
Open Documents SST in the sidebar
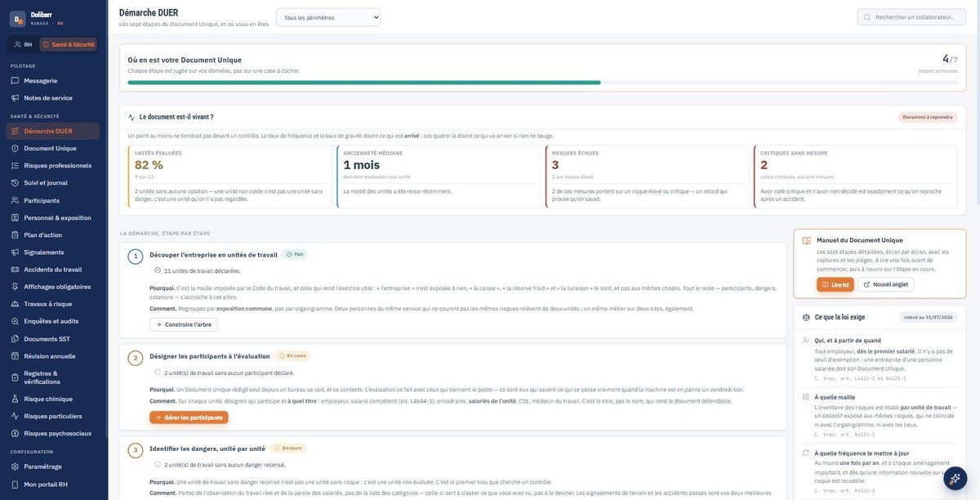point(54,338)
